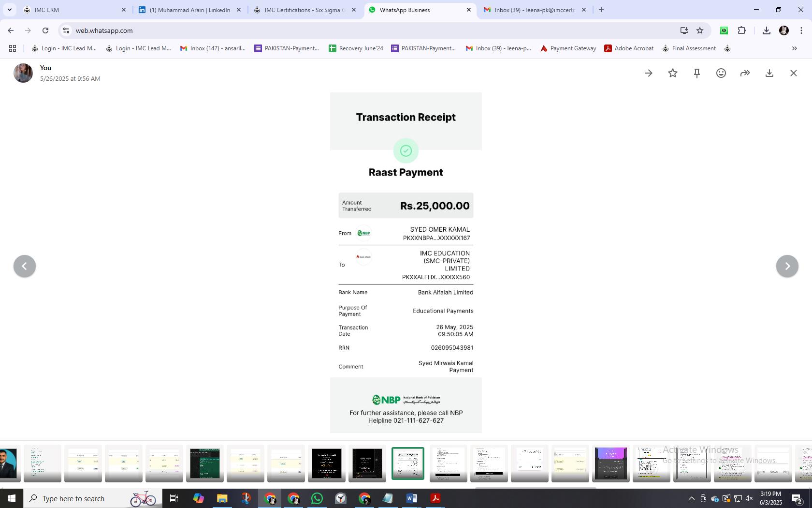
Task: Open the Windows Start menu
Action: pyautogui.click(x=11, y=498)
